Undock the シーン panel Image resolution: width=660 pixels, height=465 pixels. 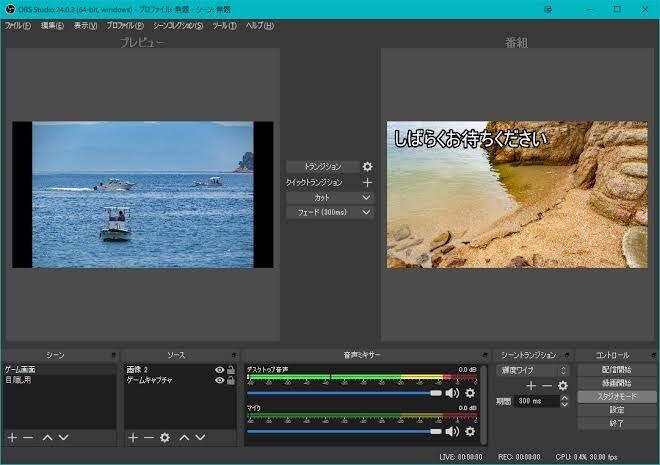pyautogui.click(x=113, y=355)
